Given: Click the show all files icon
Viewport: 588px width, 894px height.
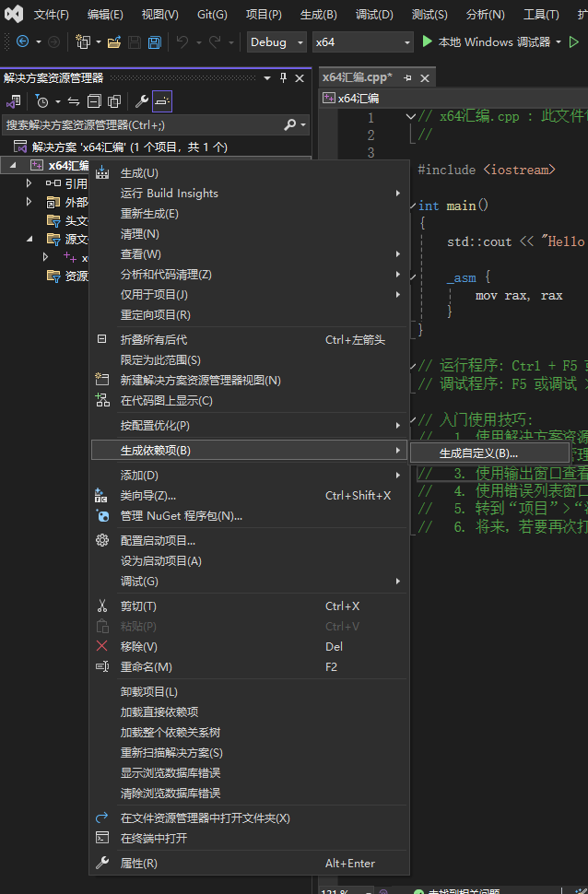Looking at the screenshot, I should (x=114, y=101).
